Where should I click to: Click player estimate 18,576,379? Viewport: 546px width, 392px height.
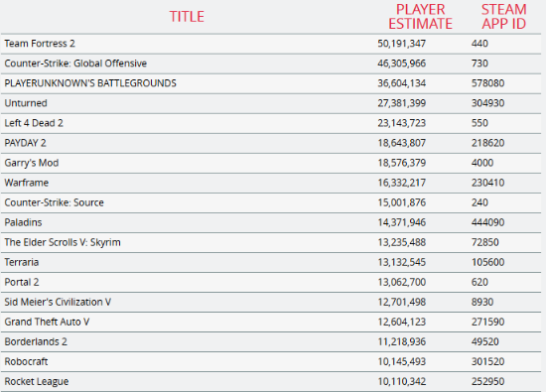point(401,163)
